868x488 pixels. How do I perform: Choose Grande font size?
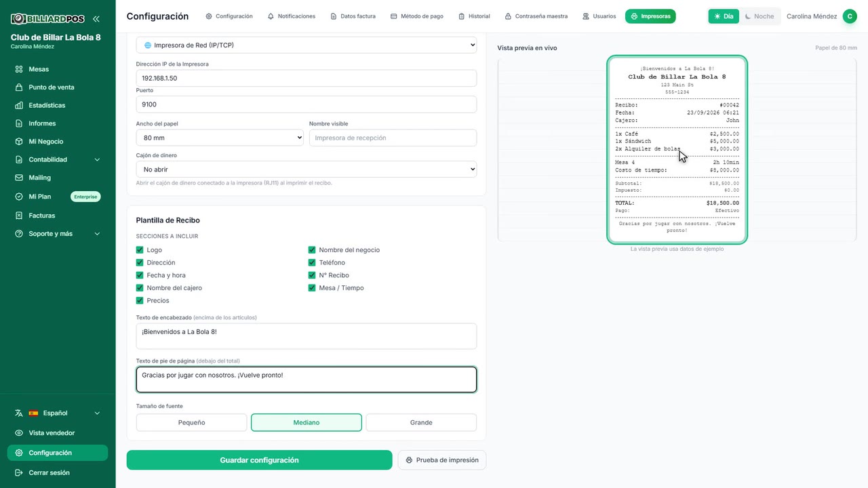tap(421, 422)
